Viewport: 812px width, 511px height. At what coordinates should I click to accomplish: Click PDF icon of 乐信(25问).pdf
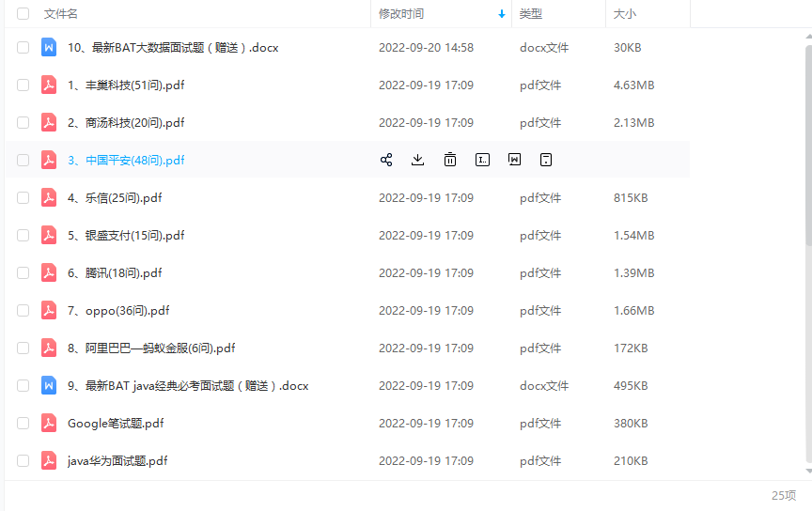pyautogui.click(x=49, y=198)
